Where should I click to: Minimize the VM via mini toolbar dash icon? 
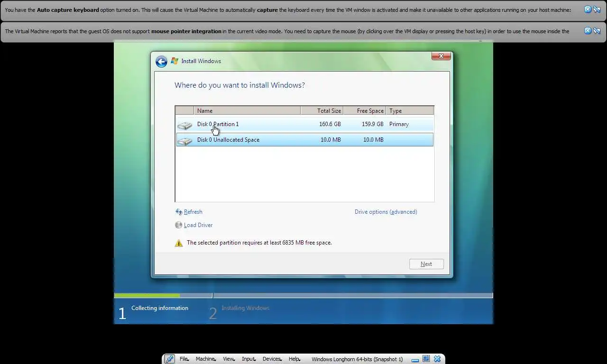[415, 359]
